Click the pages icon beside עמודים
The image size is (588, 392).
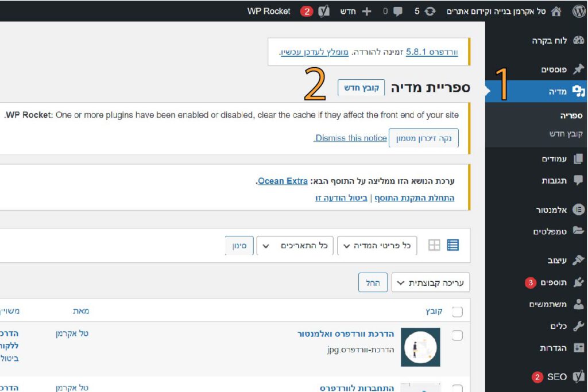[x=578, y=159]
